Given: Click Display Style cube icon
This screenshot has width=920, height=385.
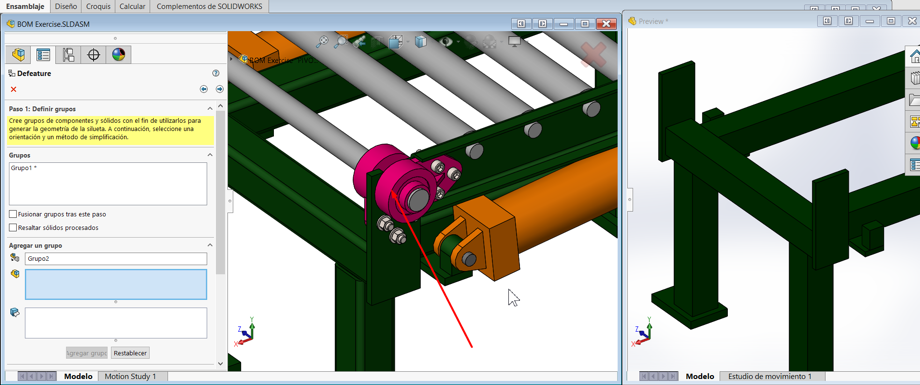Looking at the screenshot, I should [x=421, y=42].
